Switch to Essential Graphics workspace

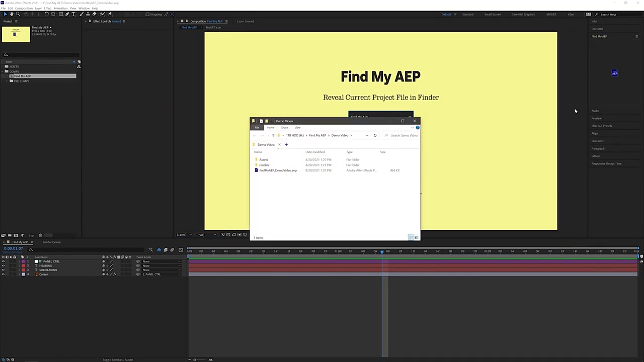[523, 14]
